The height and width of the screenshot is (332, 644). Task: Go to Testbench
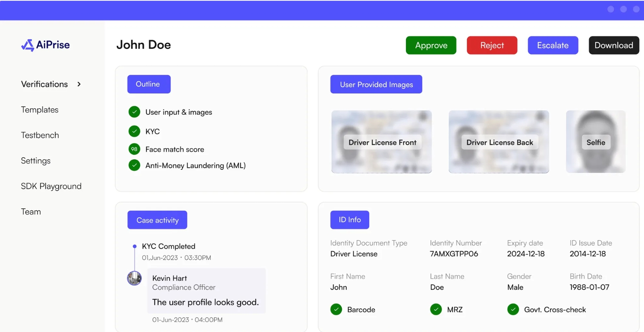(x=40, y=135)
